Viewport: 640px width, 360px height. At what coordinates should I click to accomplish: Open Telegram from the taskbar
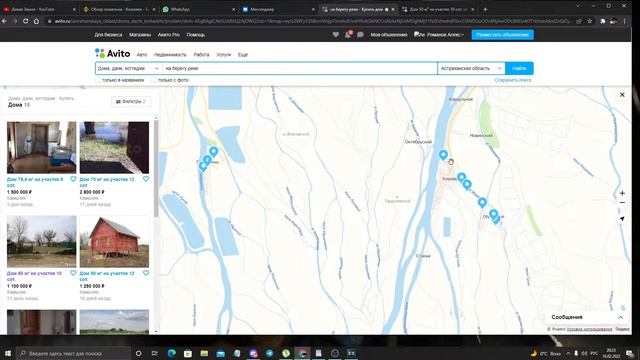(x=269, y=353)
